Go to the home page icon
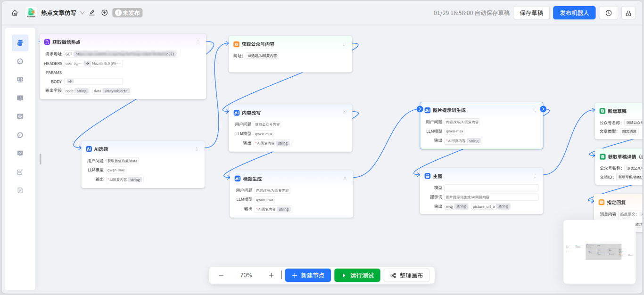Image resolution: width=644 pixels, height=295 pixels. click(15, 13)
